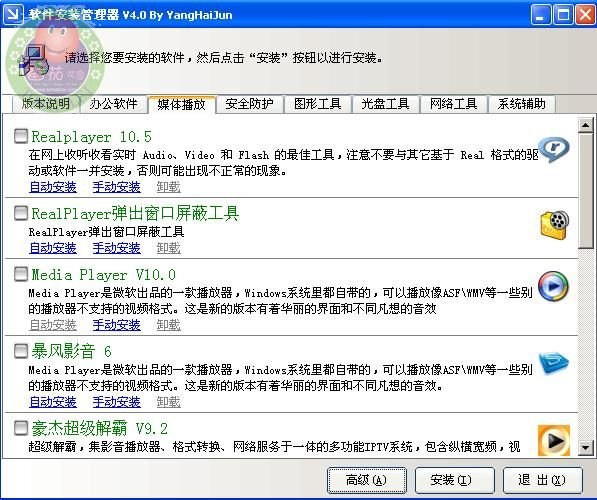Image resolution: width=597 pixels, height=500 pixels.
Task: Click the 豪杰超级解霸 V9.2 title text
Action: click(x=99, y=428)
